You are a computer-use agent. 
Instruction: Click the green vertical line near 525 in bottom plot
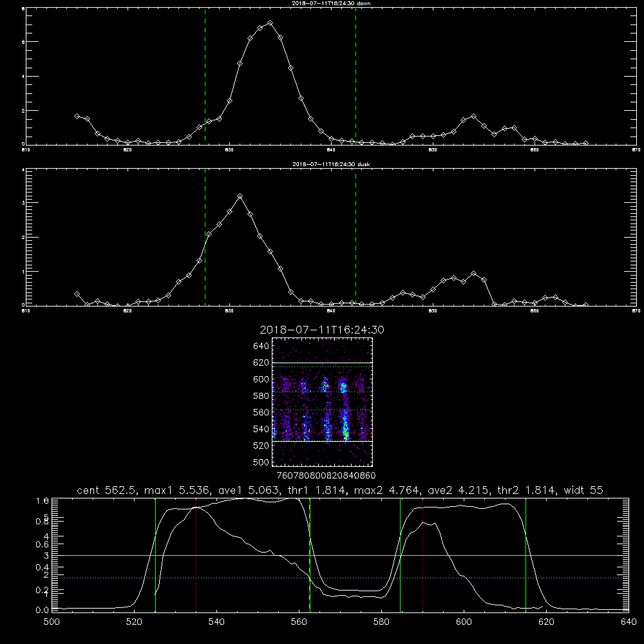[156, 554]
